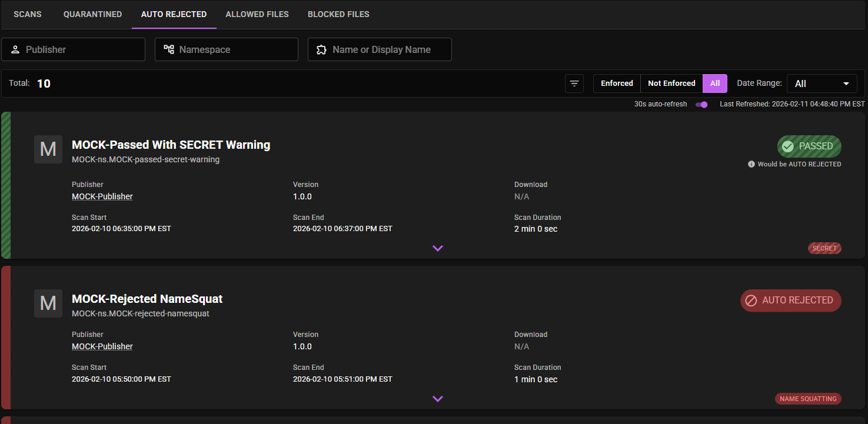Expand the MOCK-Rejected NameSquat card details
Image resolution: width=868 pixels, height=424 pixels.
click(437, 399)
